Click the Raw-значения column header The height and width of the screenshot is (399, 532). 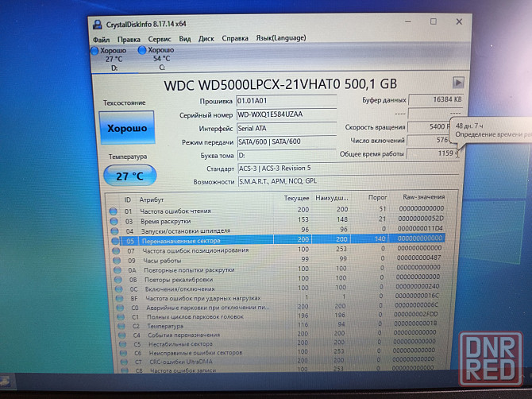click(x=423, y=196)
